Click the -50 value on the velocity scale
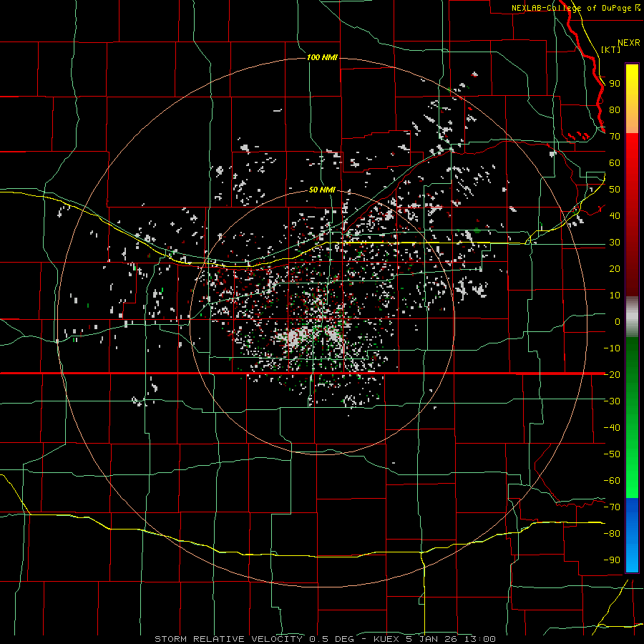Screen dimensions: 644x644 coord(612,454)
